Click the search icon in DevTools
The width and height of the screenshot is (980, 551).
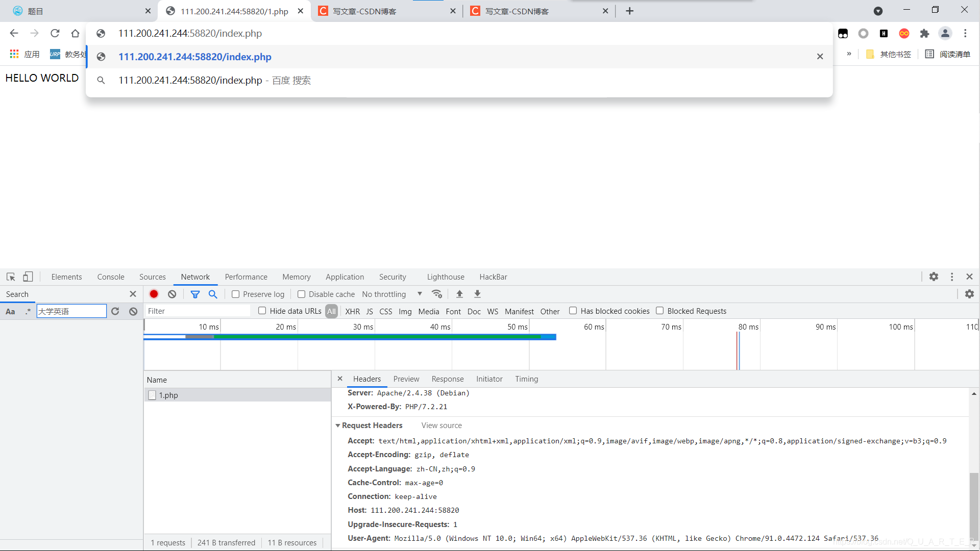[213, 294]
